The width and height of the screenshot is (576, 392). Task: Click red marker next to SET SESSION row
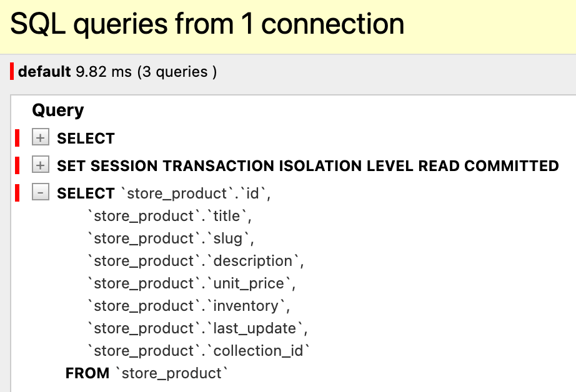tap(17, 165)
